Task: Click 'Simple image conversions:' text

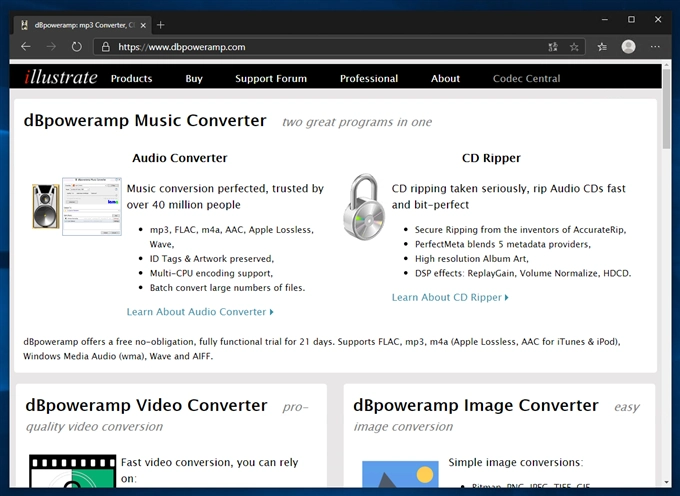Action: (516, 463)
